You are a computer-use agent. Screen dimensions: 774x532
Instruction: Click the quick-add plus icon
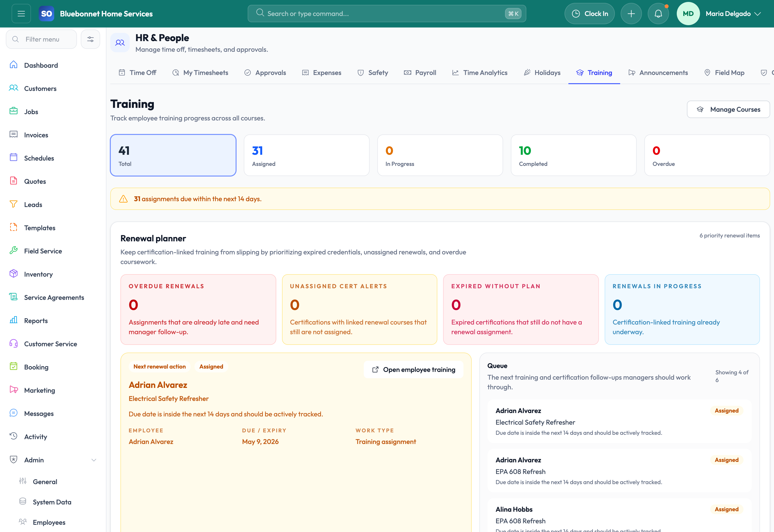click(631, 14)
